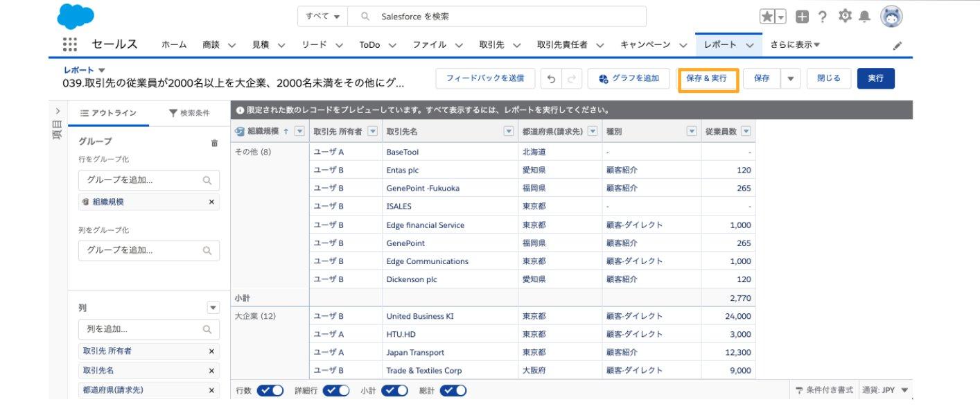This screenshot has width=980, height=411.
Task: Click the magnifier in column group search
Action: [207, 250]
